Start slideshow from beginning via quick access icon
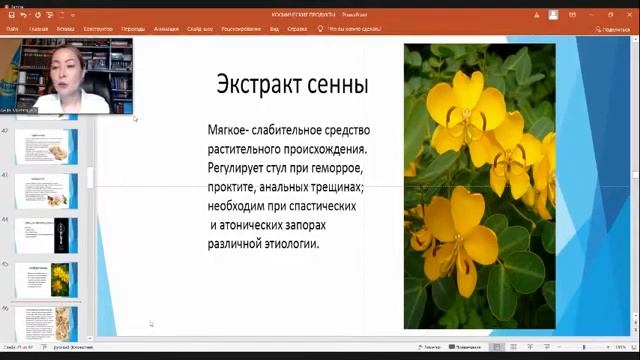The image size is (640, 360). point(50,15)
